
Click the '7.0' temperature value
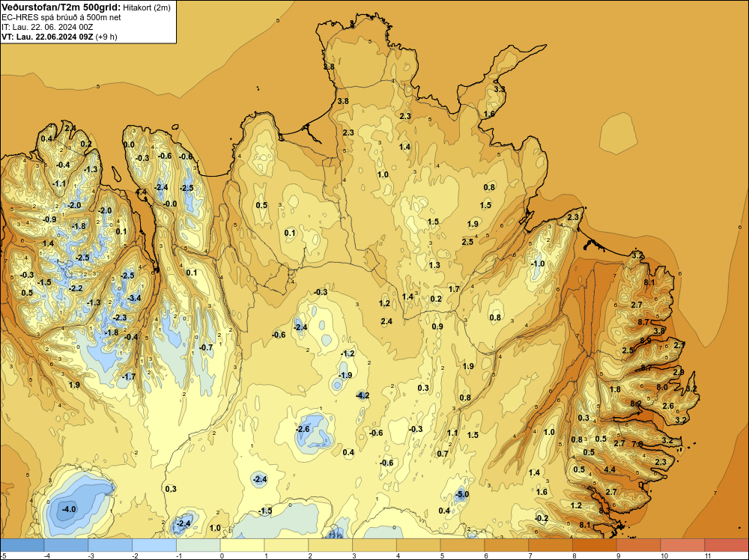point(637,444)
